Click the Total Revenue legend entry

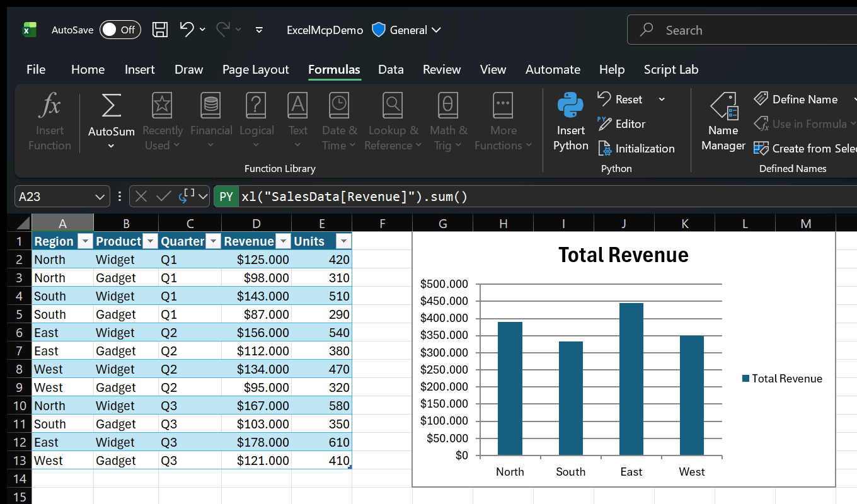[782, 379]
